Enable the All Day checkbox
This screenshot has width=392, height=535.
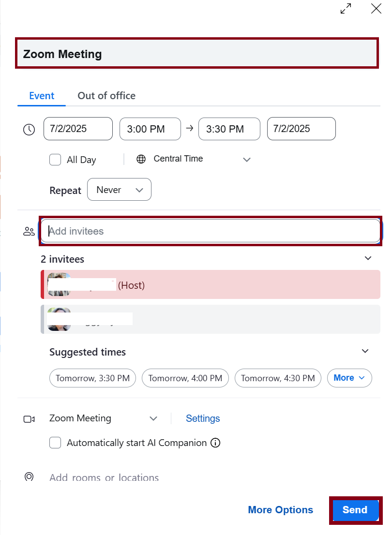(x=55, y=160)
